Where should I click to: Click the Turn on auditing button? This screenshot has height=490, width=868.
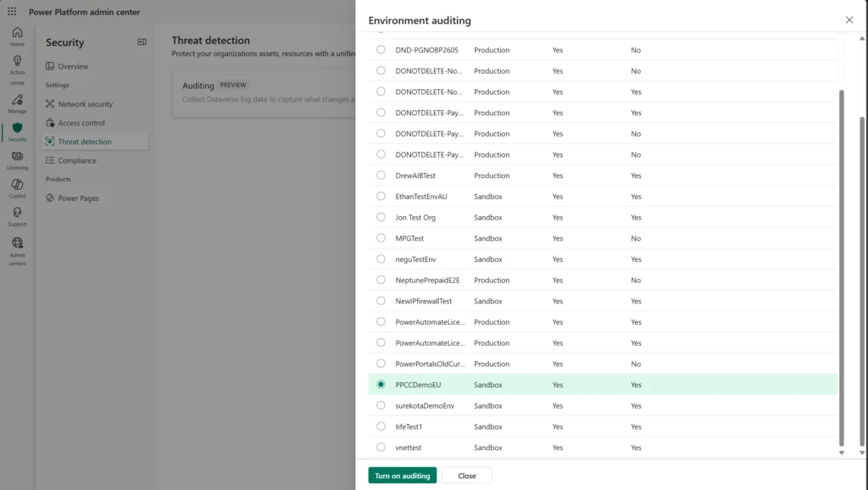click(401, 475)
